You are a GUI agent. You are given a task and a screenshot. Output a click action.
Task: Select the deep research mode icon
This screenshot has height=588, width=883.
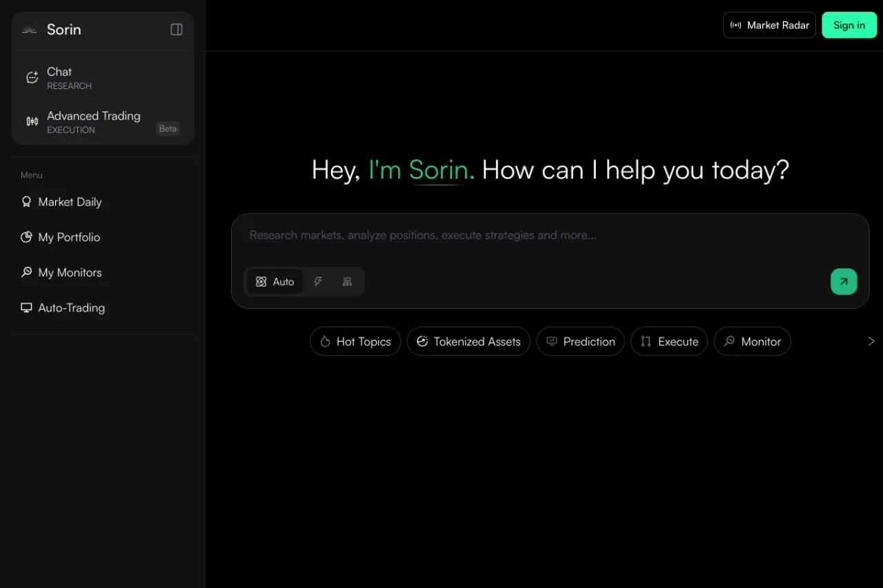pos(347,281)
